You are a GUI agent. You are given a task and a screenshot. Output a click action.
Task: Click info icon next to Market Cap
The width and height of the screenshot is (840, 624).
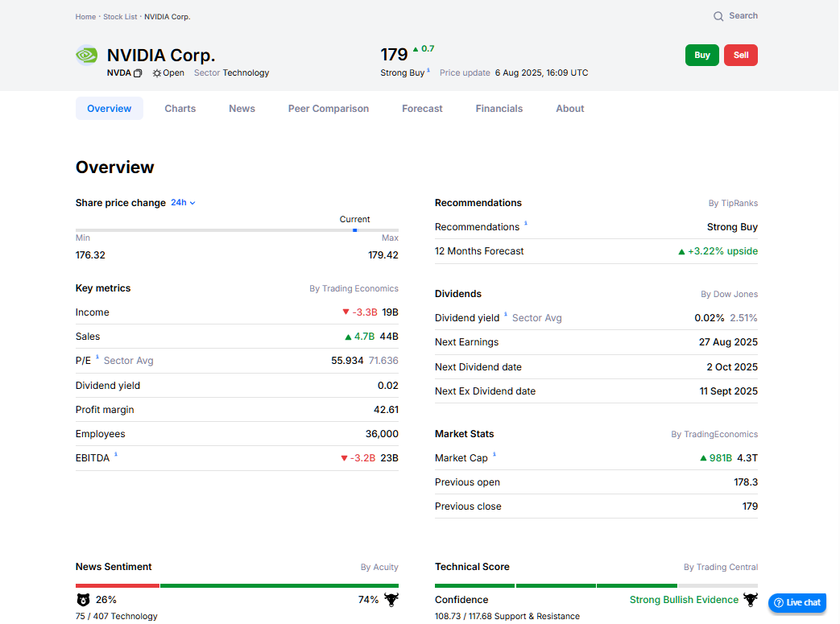(x=494, y=455)
